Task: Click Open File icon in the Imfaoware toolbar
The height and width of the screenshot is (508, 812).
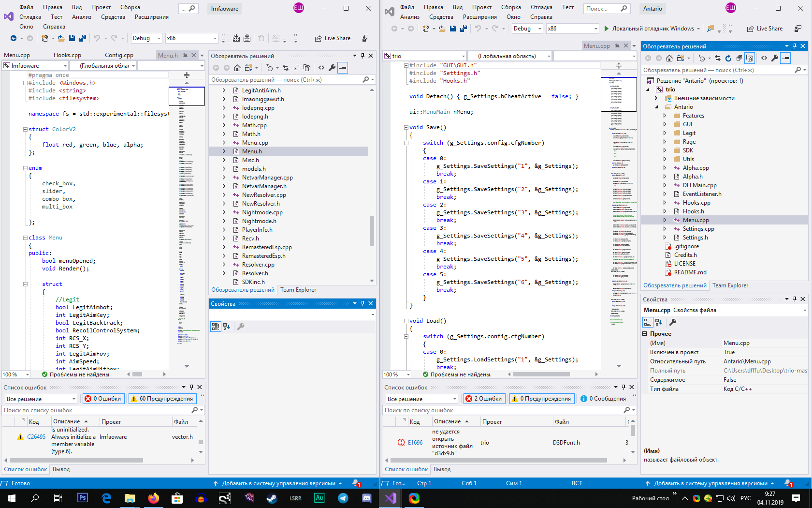Action: pyautogui.click(x=61, y=38)
